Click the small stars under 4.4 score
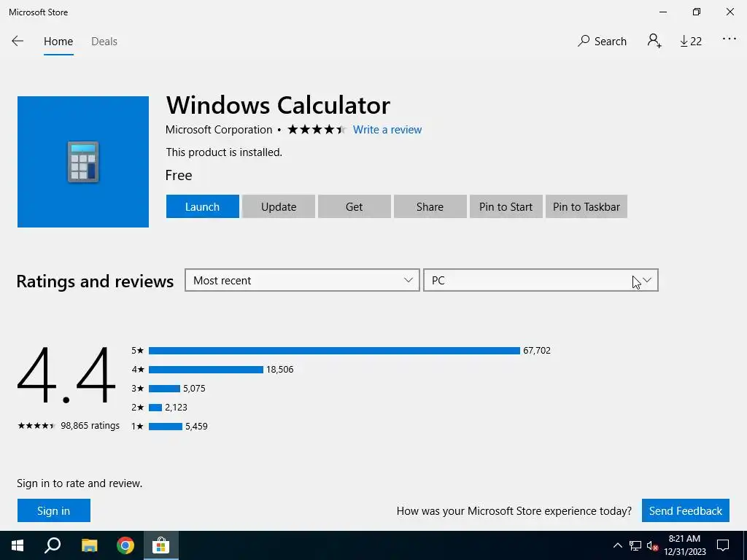Screen dimensions: 747x560 coord(36,426)
